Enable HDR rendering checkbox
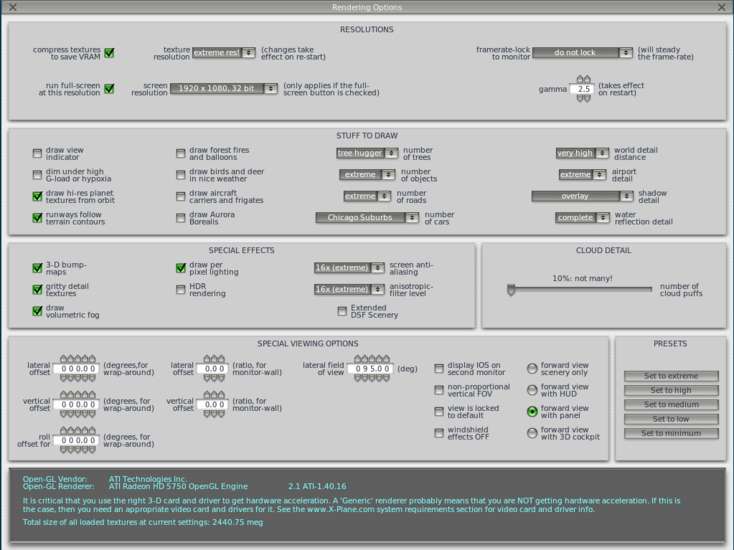 [x=181, y=290]
